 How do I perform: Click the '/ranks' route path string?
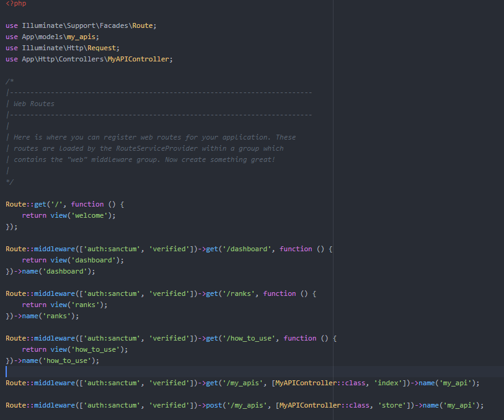239,293
